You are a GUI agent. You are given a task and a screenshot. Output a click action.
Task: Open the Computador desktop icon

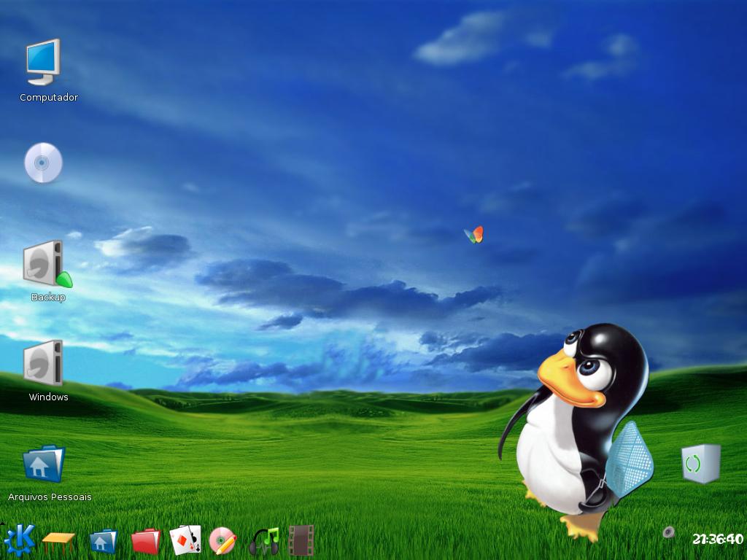[43, 62]
